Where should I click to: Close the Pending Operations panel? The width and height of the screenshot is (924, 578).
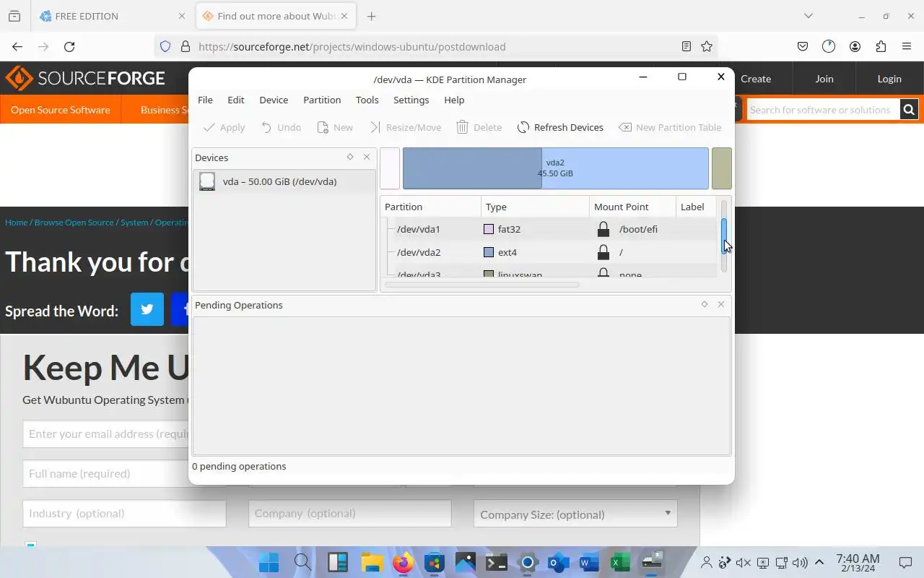(721, 304)
